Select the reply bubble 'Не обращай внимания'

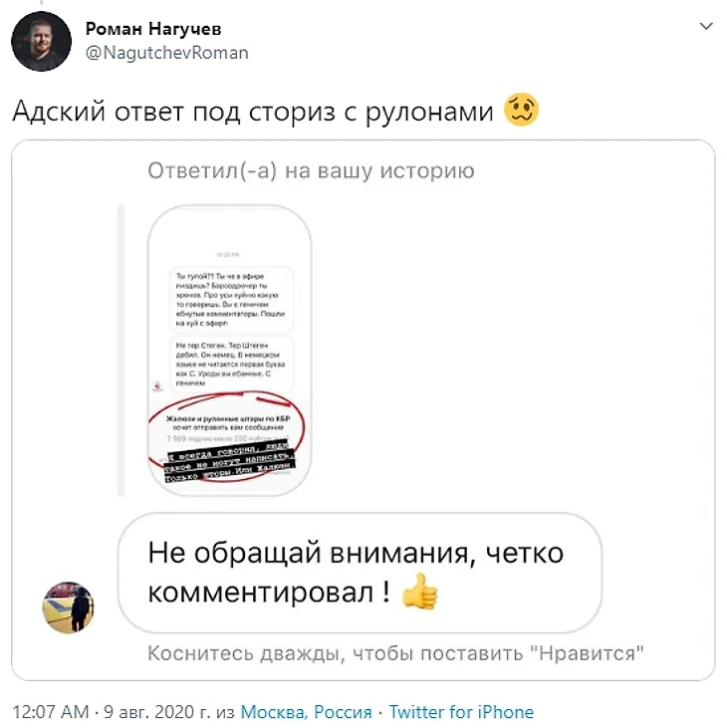click(360, 573)
